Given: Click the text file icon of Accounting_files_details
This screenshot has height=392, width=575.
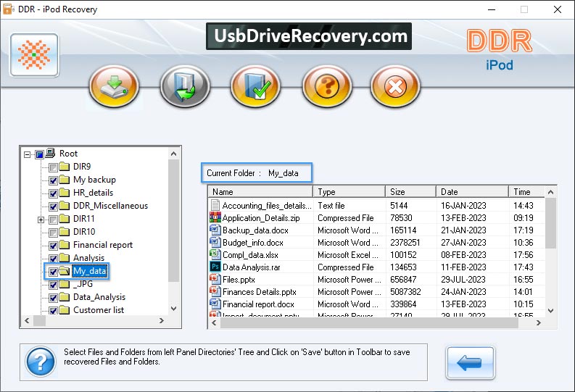Looking at the screenshot, I should coord(215,206).
